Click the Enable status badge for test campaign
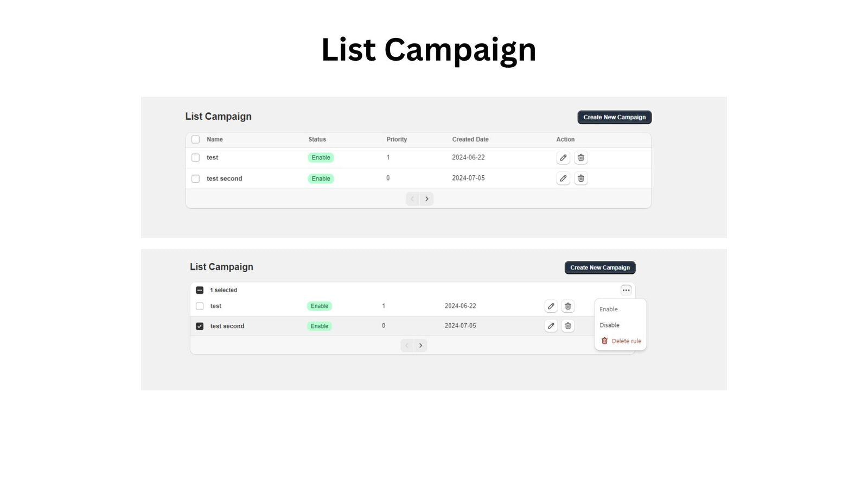 (320, 157)
